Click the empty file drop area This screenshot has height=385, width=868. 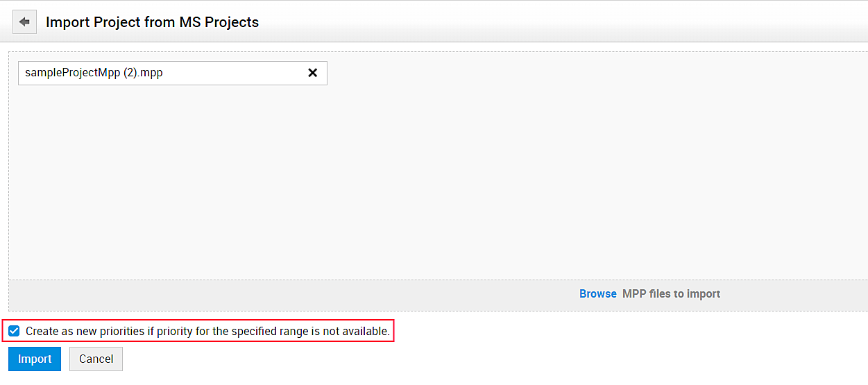pos(437,180)
